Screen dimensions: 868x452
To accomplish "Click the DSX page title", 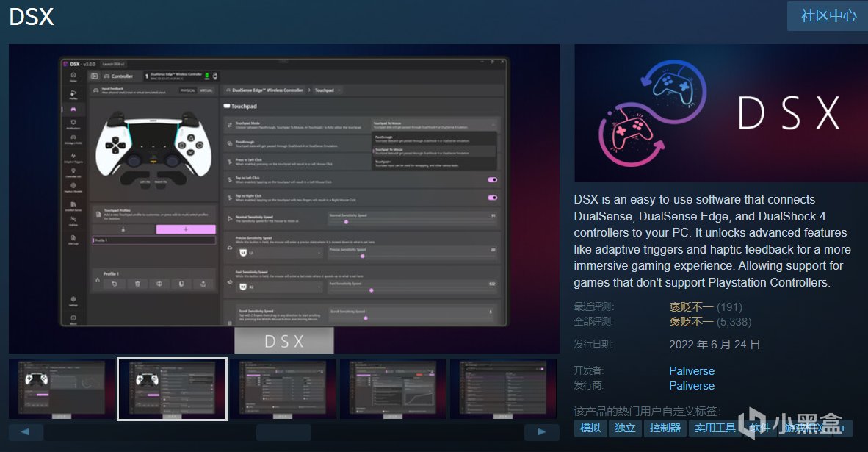I will (32, 17).
